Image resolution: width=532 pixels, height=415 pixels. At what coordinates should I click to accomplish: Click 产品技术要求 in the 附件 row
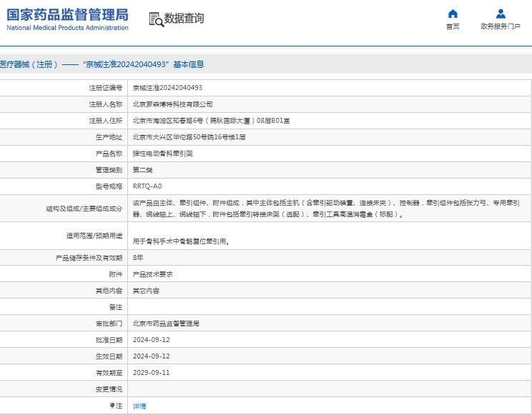click(153, 274)
